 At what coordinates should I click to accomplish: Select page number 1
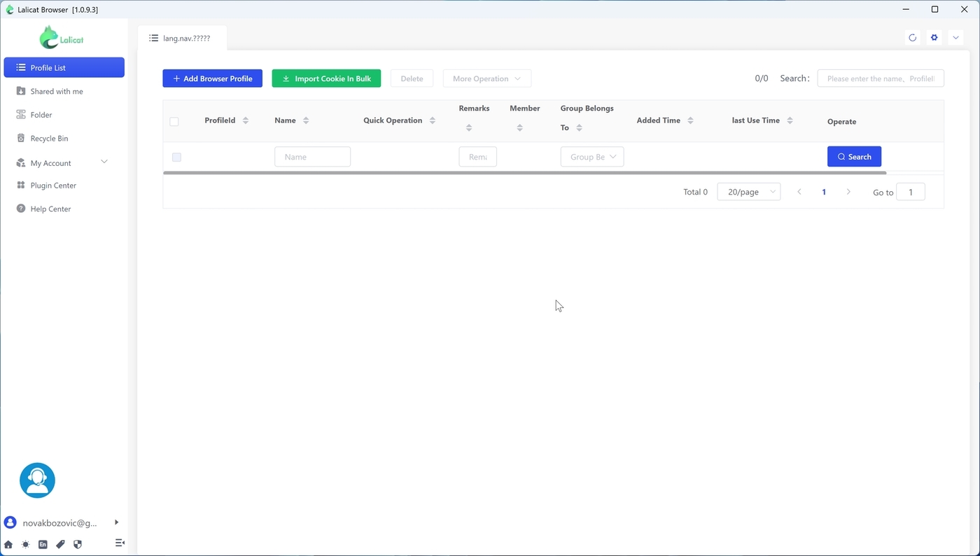pos(824,192)
